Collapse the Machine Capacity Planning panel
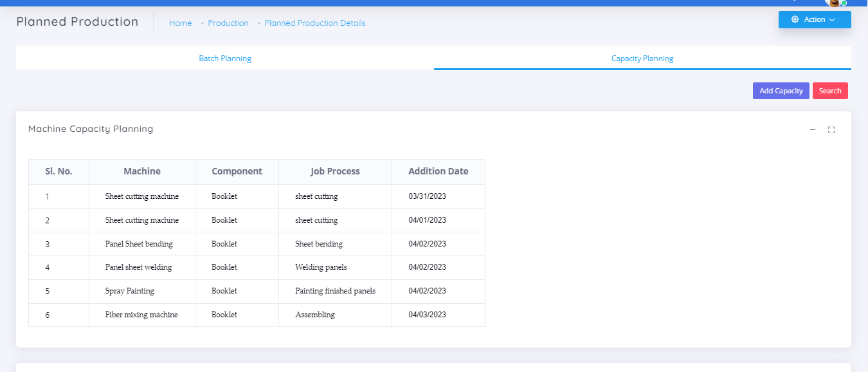The height and width of the screenshot is (372, 868). point(813,129)
